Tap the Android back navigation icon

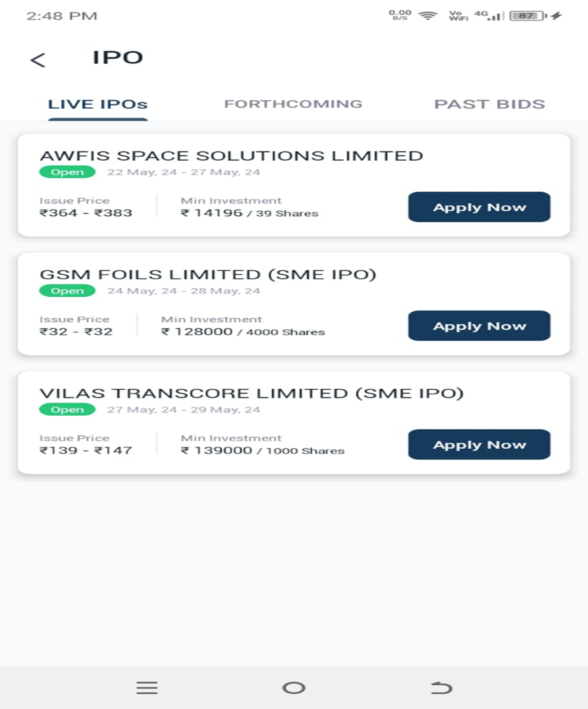click(x=441, y=687)
